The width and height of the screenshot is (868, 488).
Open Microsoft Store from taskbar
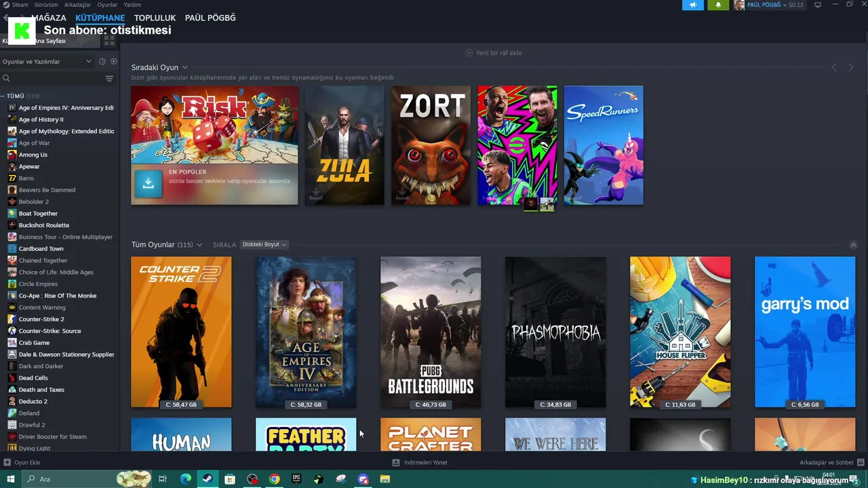point(230,479)
